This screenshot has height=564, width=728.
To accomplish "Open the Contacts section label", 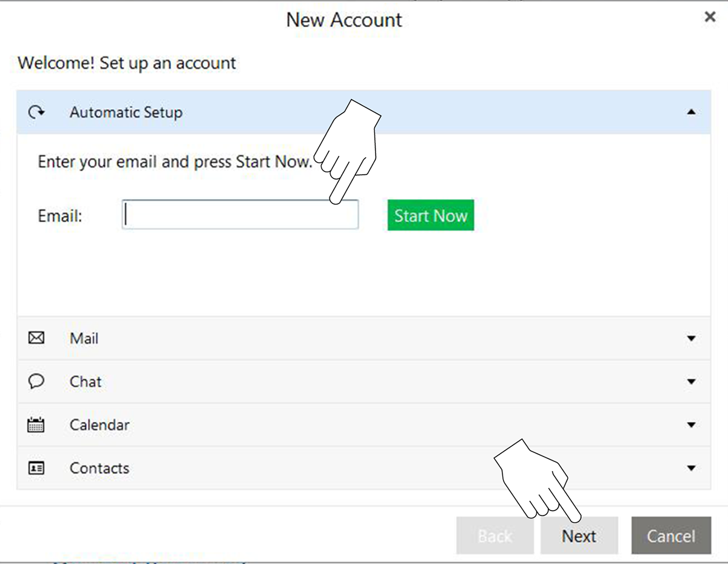I will pos(99,468).
